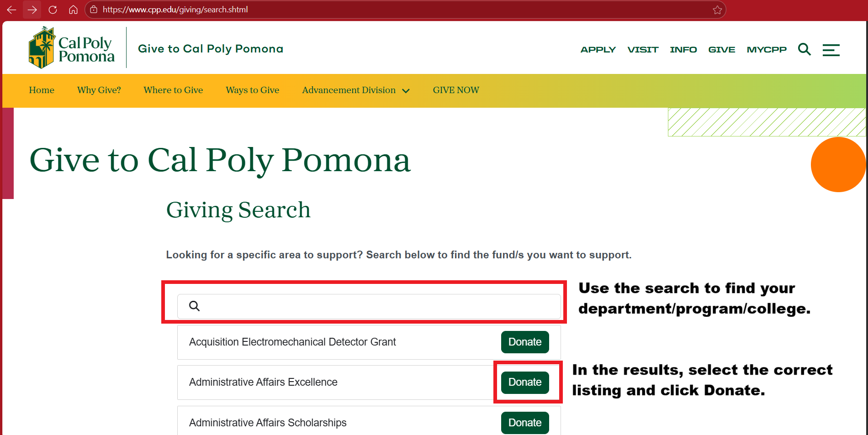Screen dimensions: 868x435
Task: Click the Cal Poly Pomona logo
Action: click(x=72, y=48)
